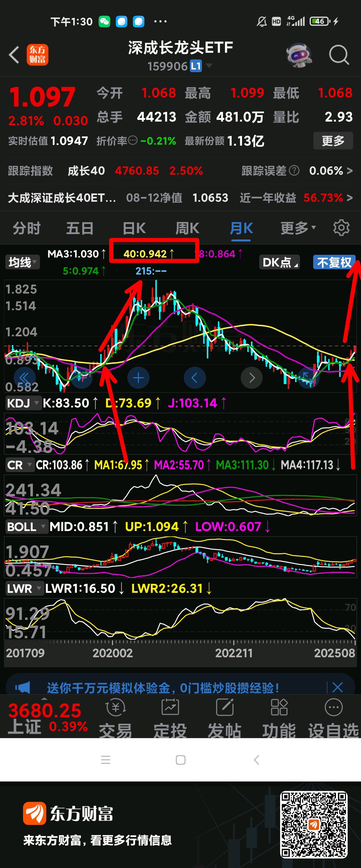The width and height of the screenshot is (361, 868).
Task: Switch to 日K tab
Action: click(x=134, y=228)
